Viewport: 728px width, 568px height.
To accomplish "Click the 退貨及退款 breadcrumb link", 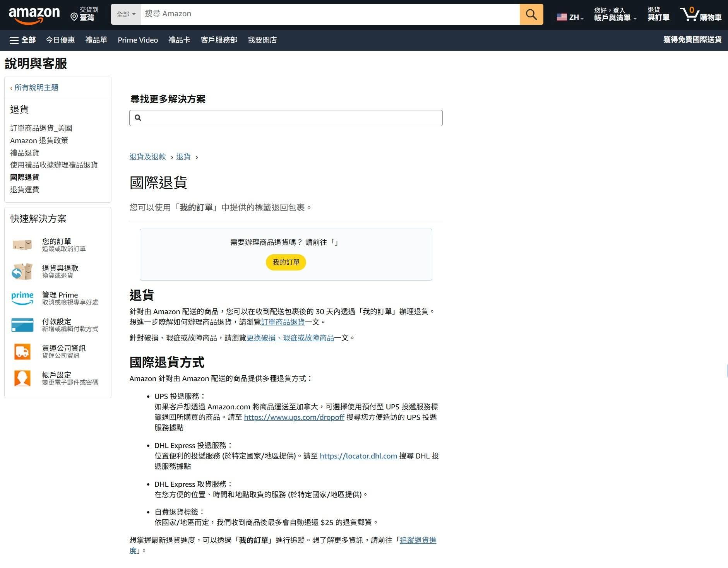I will coord(147,157).
